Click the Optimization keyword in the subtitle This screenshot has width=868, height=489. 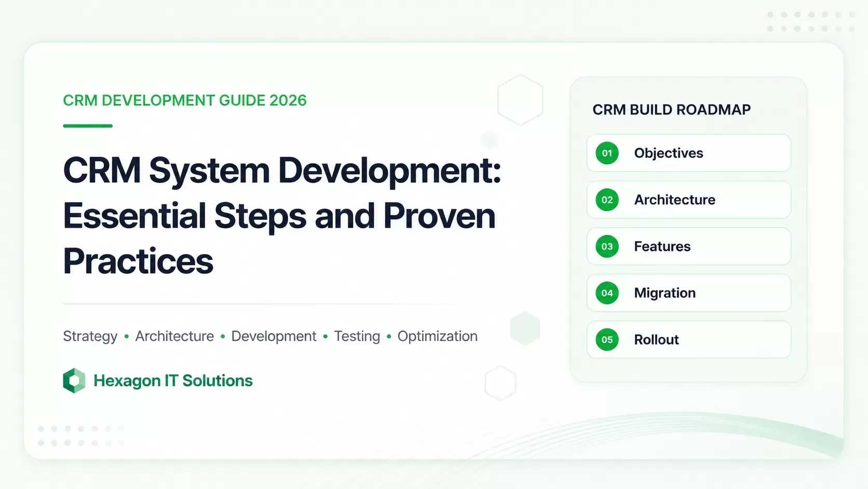pyautogui.click(x=437, y=337)
